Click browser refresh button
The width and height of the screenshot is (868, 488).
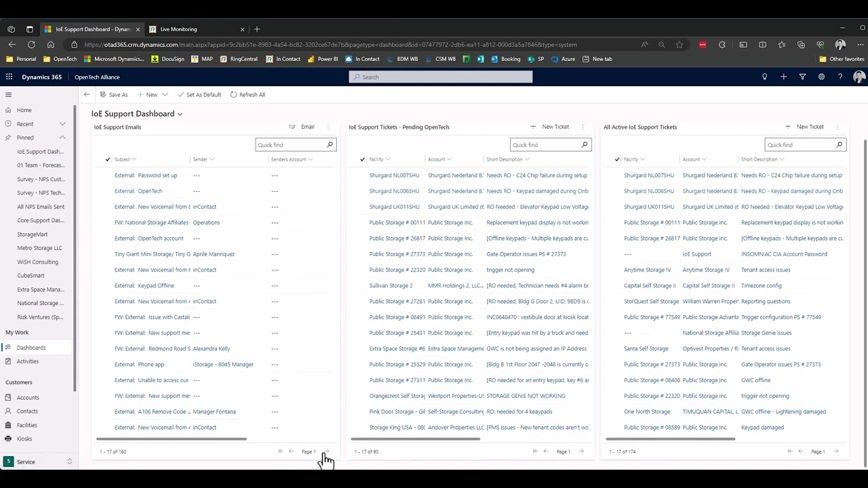click(31, 44)
